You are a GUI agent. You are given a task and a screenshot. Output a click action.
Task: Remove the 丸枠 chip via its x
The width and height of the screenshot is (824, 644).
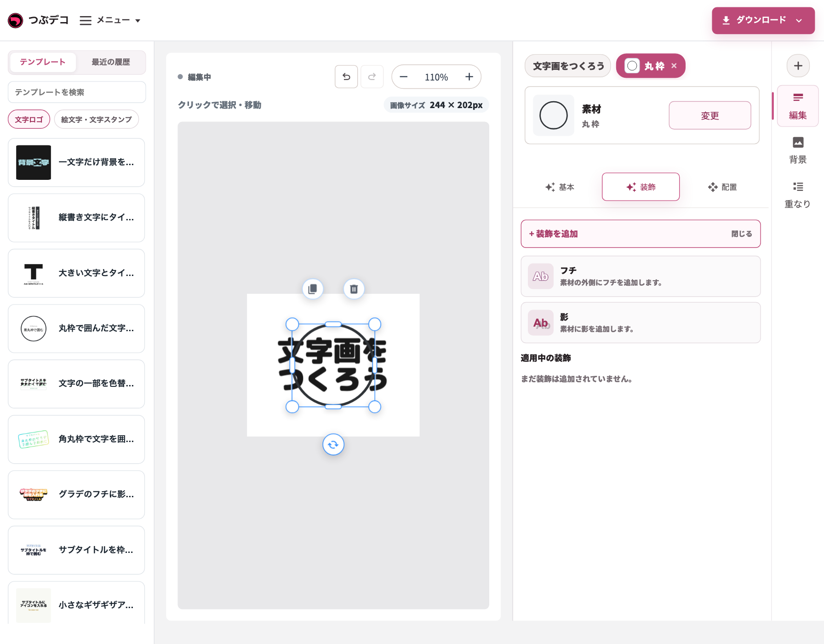(674, 66)
